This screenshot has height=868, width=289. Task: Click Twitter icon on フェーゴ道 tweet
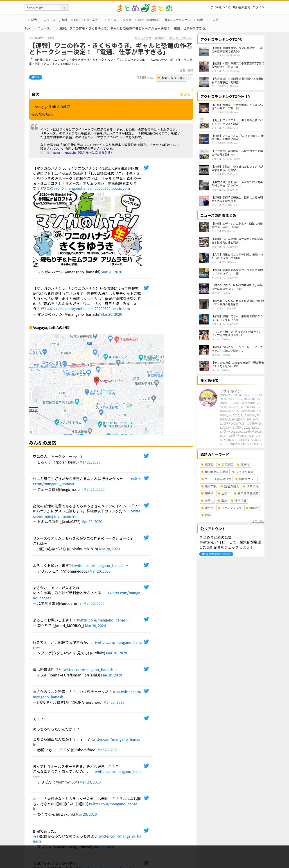[x=146, y=478]
